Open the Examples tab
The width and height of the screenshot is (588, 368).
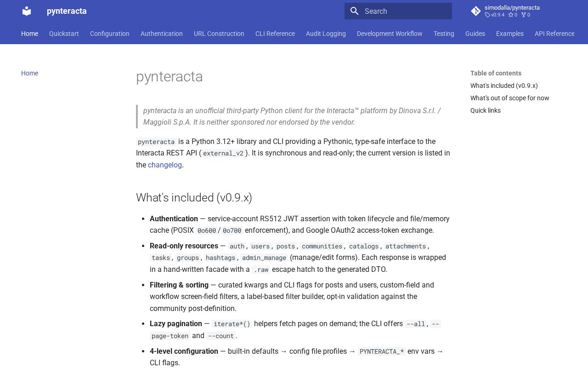(510, 34)
